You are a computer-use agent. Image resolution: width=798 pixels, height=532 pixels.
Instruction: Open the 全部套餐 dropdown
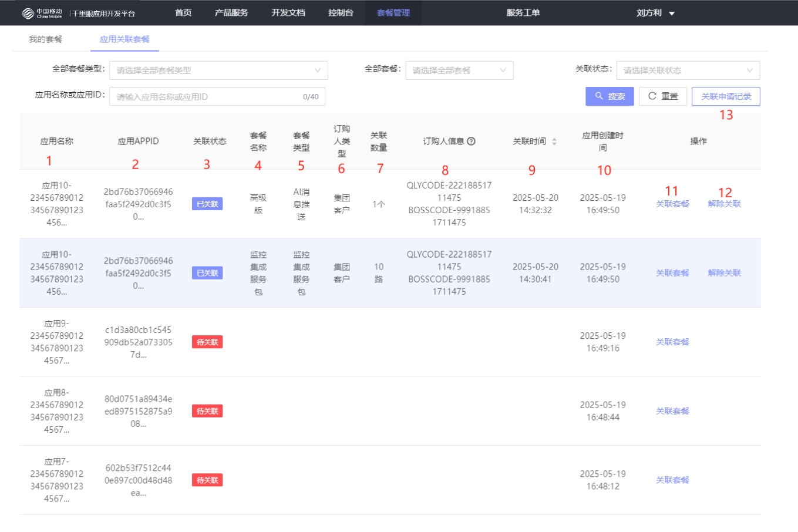[x=459, y=70]
